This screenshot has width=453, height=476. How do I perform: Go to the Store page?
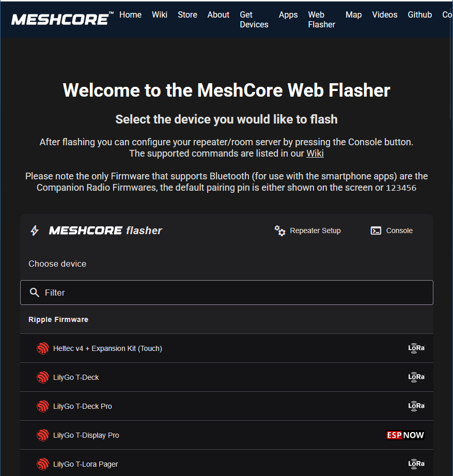188,14
